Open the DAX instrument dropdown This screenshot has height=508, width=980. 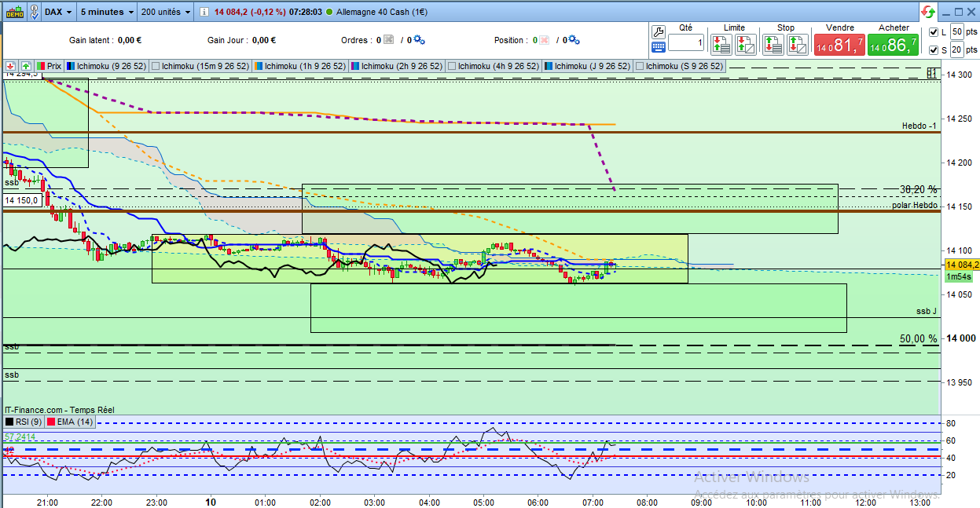[59, 12]
